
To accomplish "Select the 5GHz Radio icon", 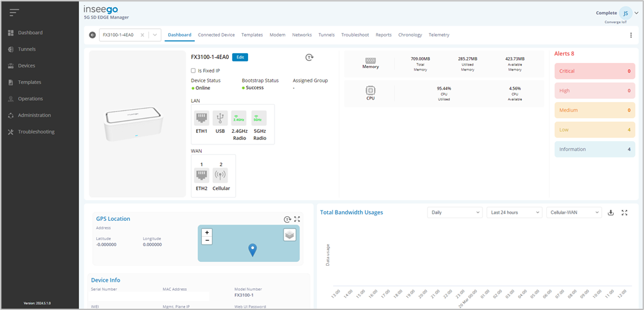I will click(x=259, y=118).
